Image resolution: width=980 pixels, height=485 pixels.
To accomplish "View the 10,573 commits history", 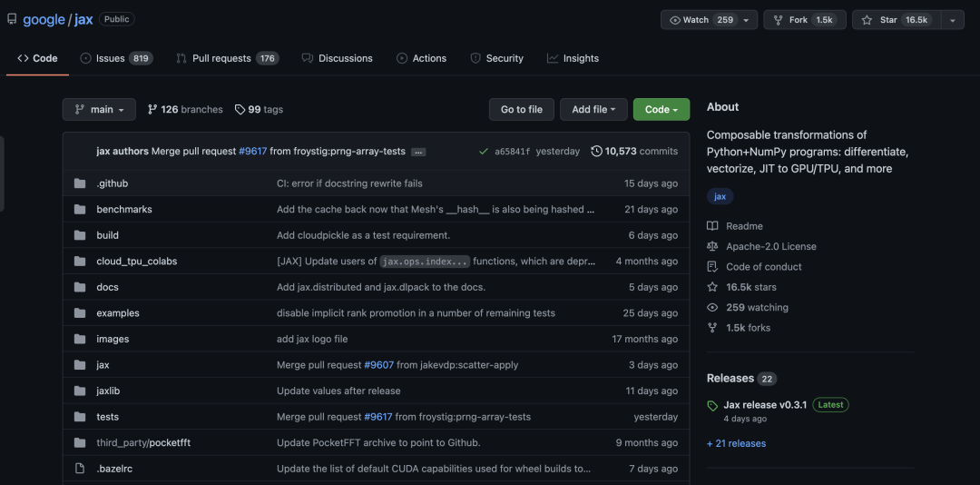I will 634,152.
